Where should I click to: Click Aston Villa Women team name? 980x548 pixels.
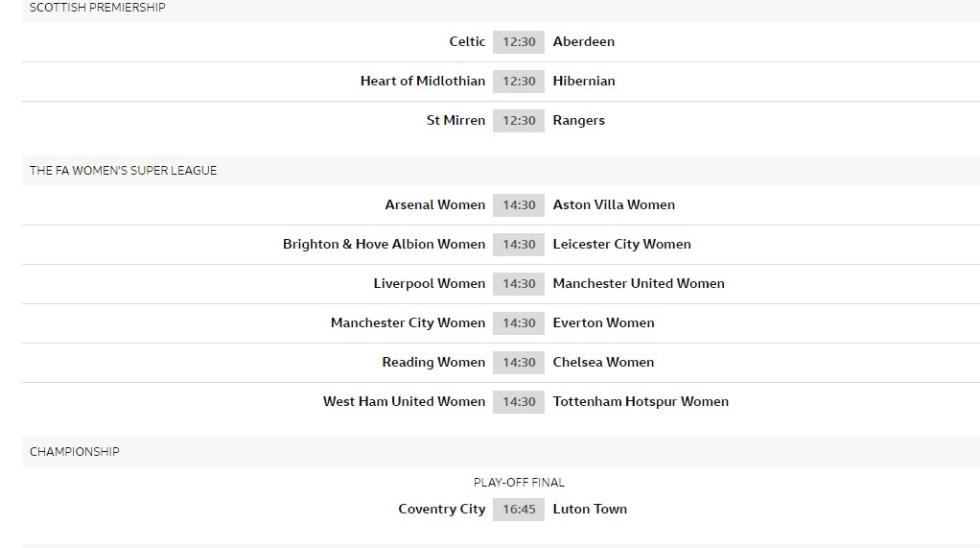[614, 204]
